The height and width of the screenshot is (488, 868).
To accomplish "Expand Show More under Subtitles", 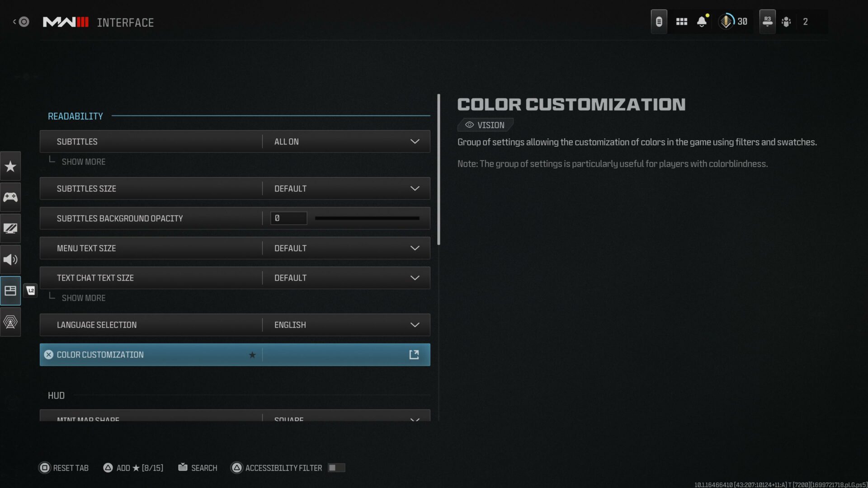I will [x=83, y=162].
